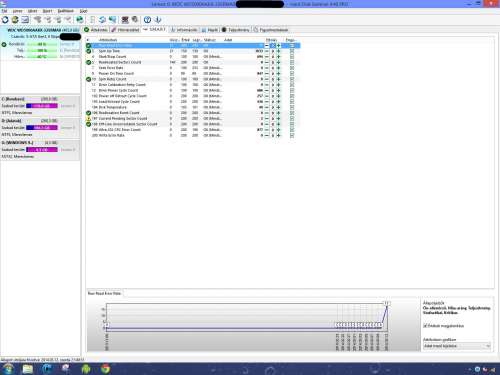Image resolution: width=500 pixels, height=375 pixels.
Task: Click the round blue system tray icon
Action: tap(477, 369)
